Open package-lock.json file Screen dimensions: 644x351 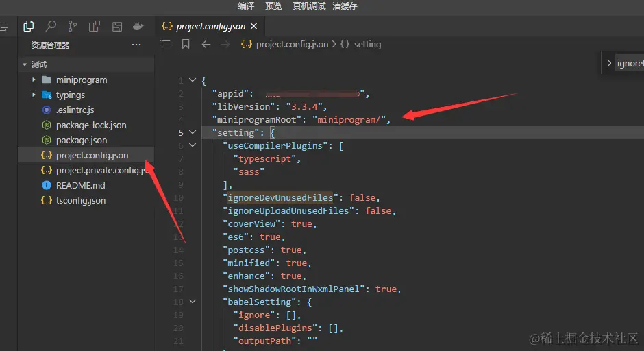tap(91, 125)
